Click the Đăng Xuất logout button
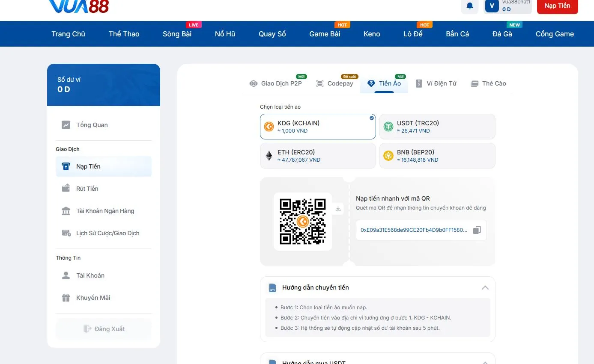Image resolution: width=594 pixels, height=364 pixels. 104,329
